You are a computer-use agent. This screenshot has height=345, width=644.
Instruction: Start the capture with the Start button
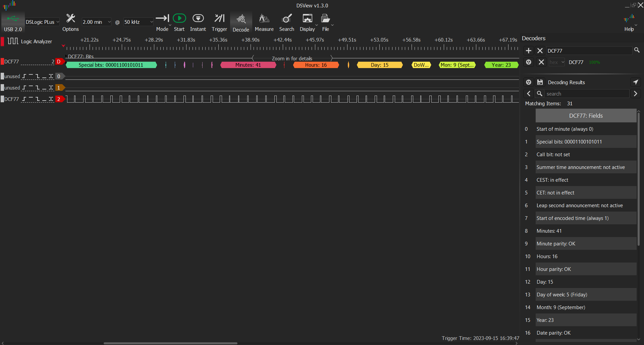[179, 22]
